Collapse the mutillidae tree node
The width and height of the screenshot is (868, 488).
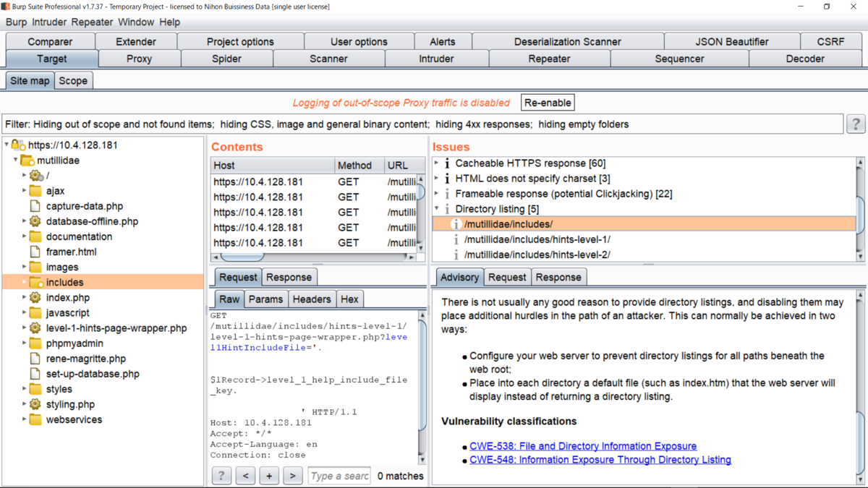tap(16, 160)
